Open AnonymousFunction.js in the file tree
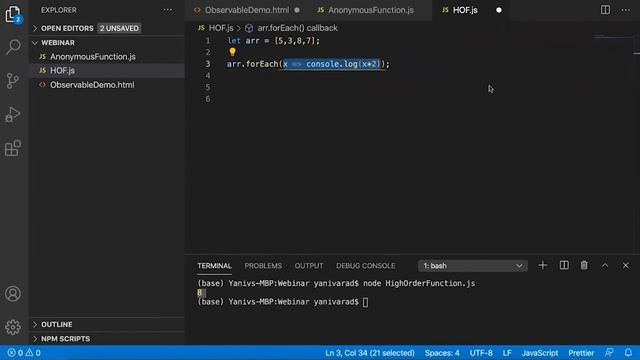 (x=93, y=57)
